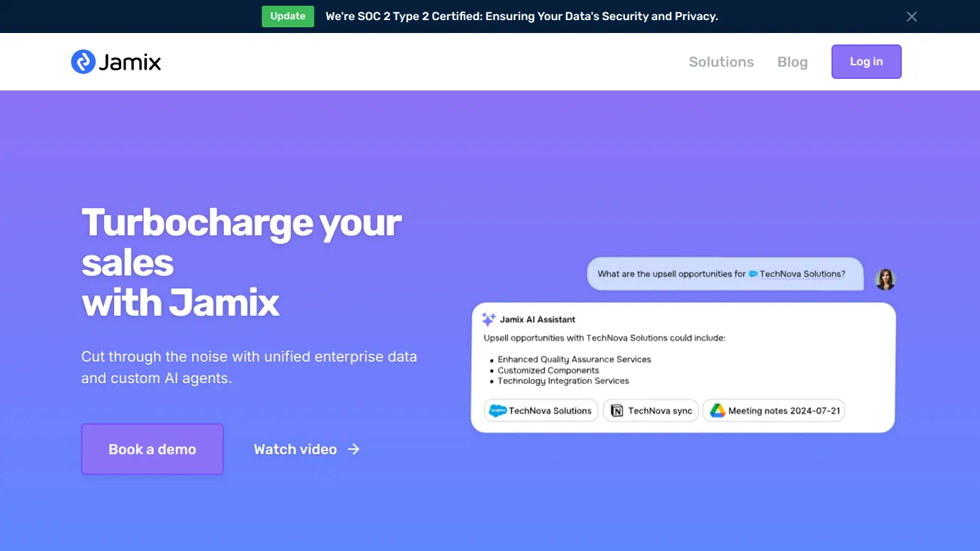This screenshot has width=980, height=551.
Task: Open the TechNova Solutions source chip
Action: pos(541,410)
